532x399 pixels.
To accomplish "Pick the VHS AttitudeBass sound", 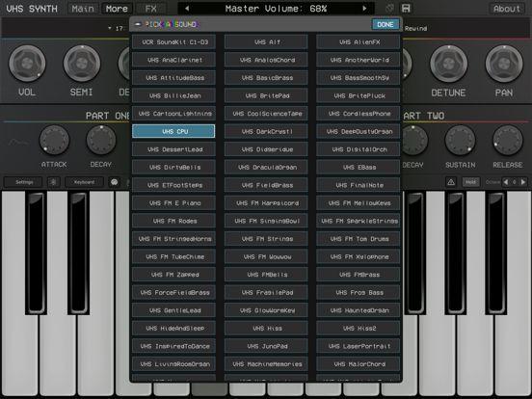I will [x=173, y=78].
